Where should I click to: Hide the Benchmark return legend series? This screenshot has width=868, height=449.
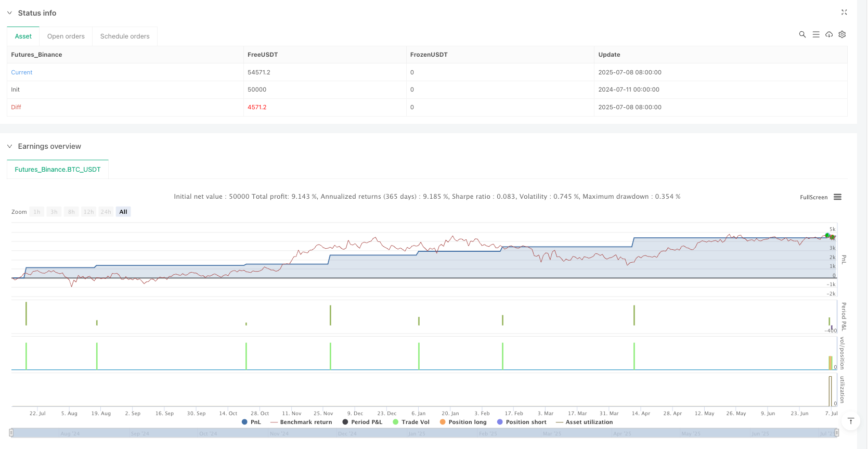tap(301, 422)
